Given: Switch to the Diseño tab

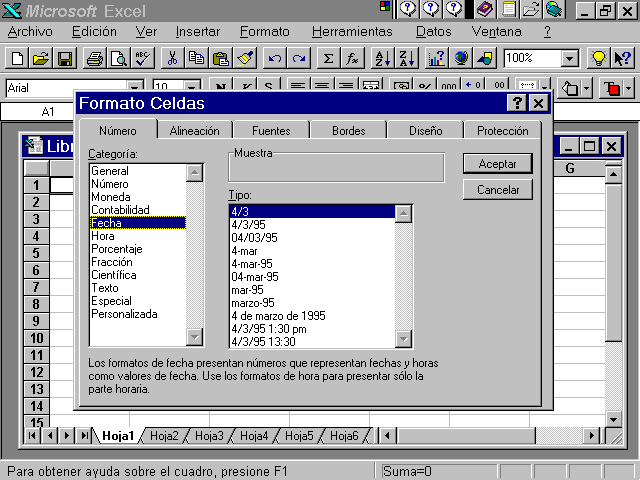Looking at the screenshot, I should click(x=426, y=131).
